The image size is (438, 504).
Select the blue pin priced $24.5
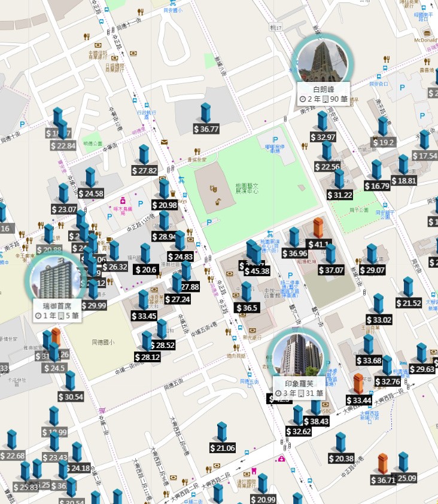click(54, 352)
